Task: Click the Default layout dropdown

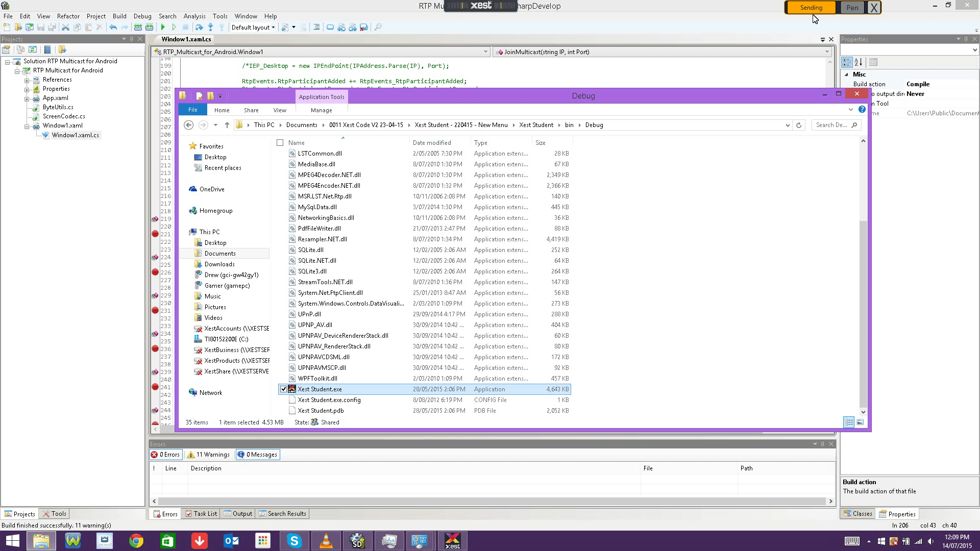Action: (x=253, y=27)
